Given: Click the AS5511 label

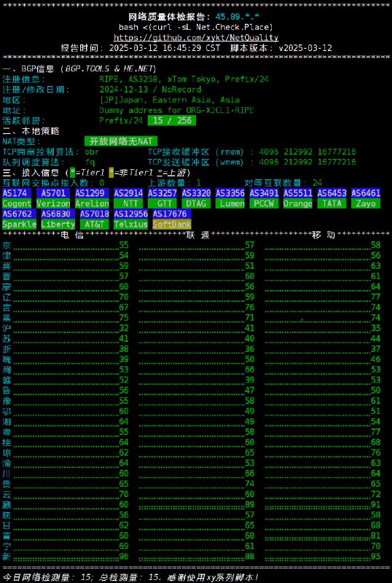Looking at the screenshot, I should tap(298, 193).
